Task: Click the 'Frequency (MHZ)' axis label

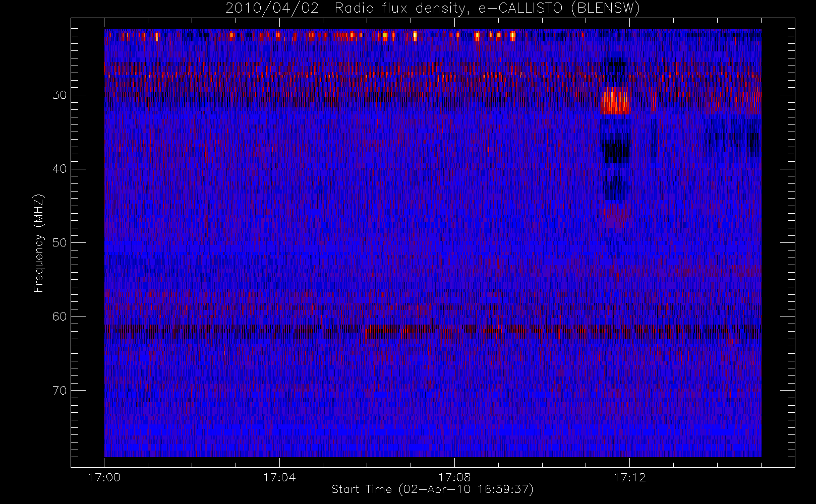Action: [39, 243]
